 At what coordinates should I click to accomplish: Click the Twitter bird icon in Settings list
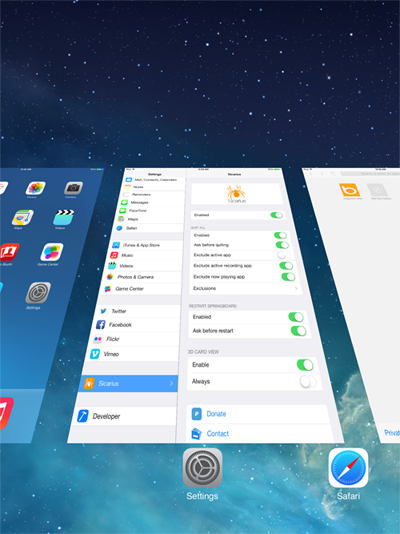click(103, 311)
